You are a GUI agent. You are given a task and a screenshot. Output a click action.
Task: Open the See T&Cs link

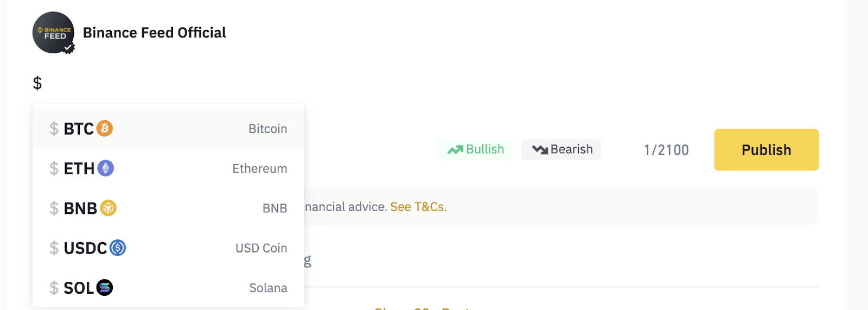[418, 207]
